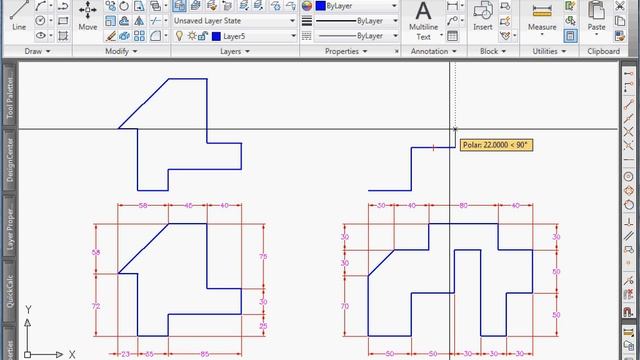Image resolution: width=640 pixels, height=360 pixels.
Task: Click the Fillet tool in Modify panel
Action: pos(155,36)
